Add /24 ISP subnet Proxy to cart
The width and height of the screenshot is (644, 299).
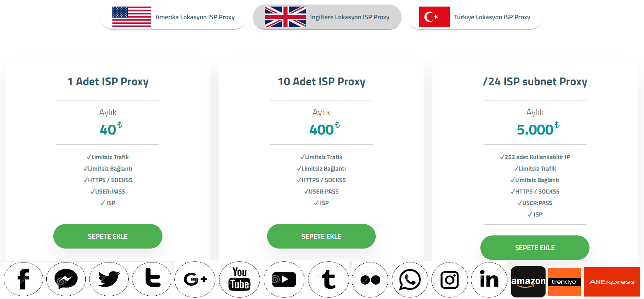pyautogui.click(x=535, y=248)
